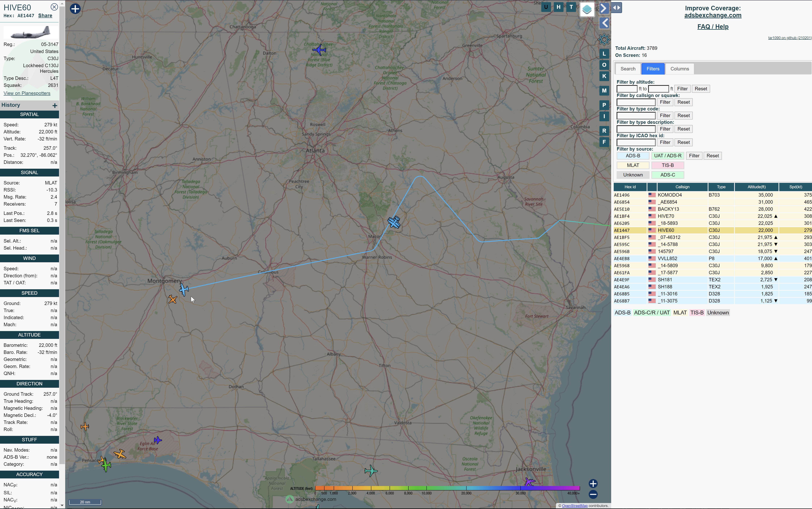Image resolution: width=812 pixels, height=509 pixels.
Task: Toggle the L map option
Action: click(604, 54)
